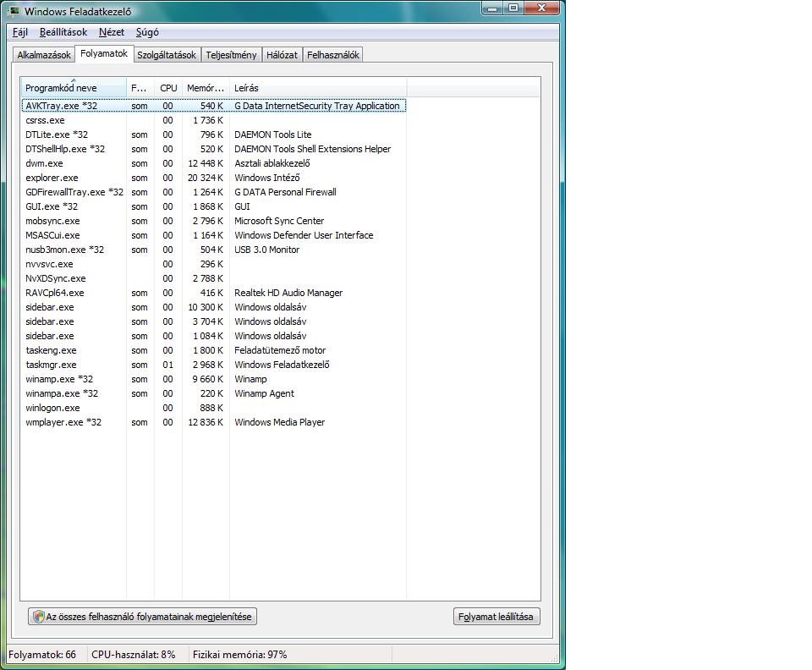The image size is (812, 670).
Task: Click the Folyamat leállítása button
Action: (x=497, y=617)
